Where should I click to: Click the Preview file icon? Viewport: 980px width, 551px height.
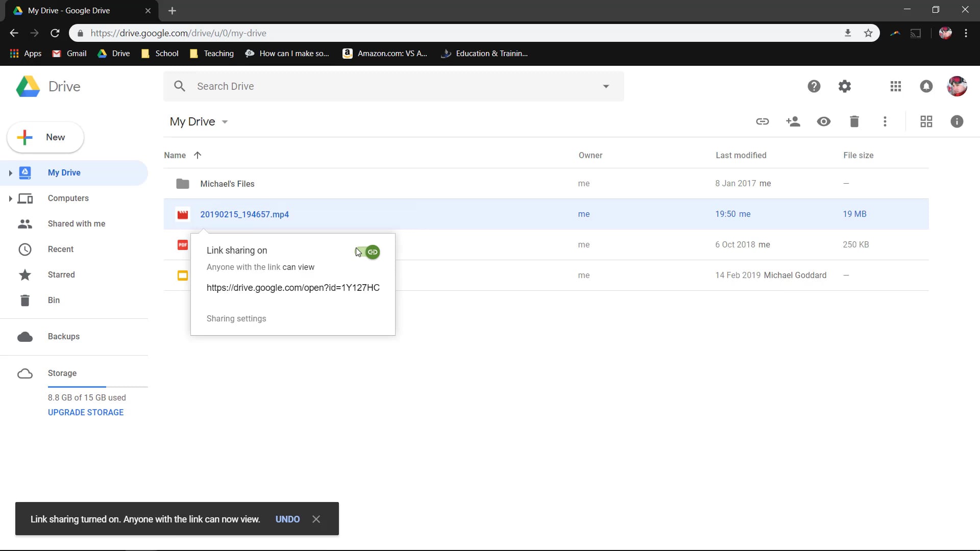[824, 122]
